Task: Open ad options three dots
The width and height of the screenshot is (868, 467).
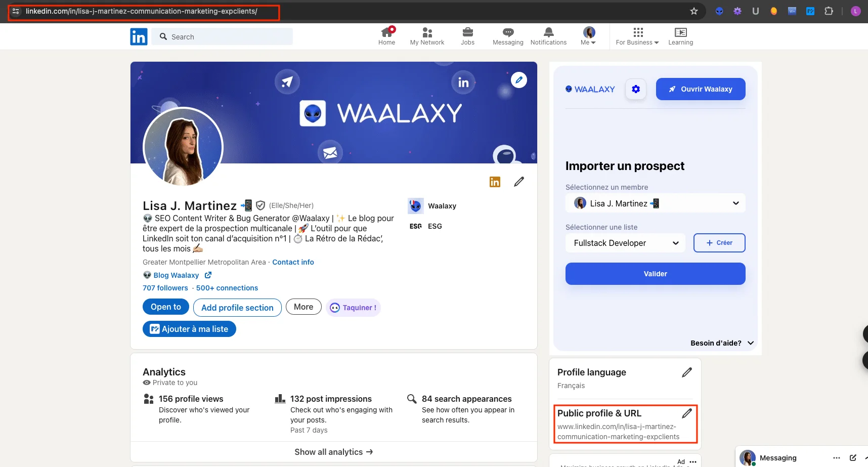Action: coord(693,461)
